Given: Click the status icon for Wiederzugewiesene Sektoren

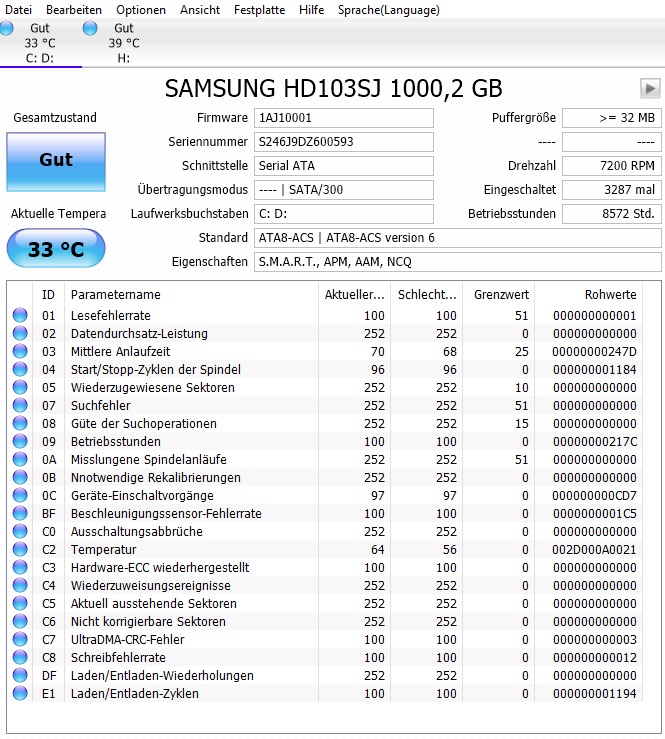Looking at the screenshot, I should (x=20, y=387).
